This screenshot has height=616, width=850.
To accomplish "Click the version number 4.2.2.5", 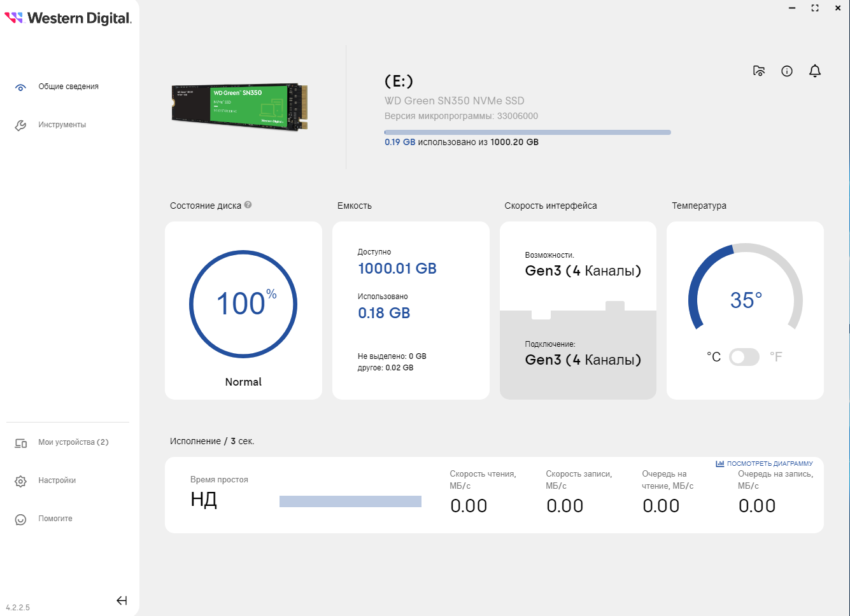I will coord(18,608).
